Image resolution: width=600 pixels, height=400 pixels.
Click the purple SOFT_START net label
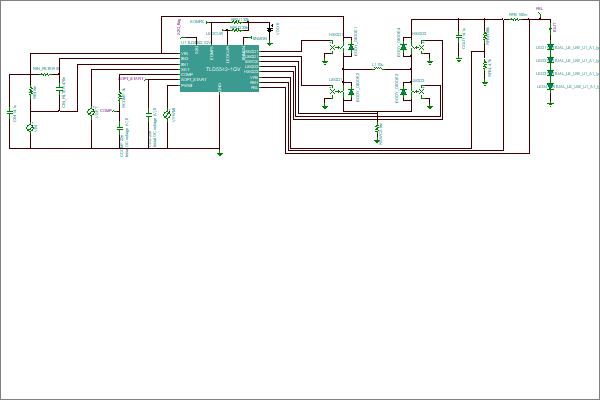[x=130, y=78]
